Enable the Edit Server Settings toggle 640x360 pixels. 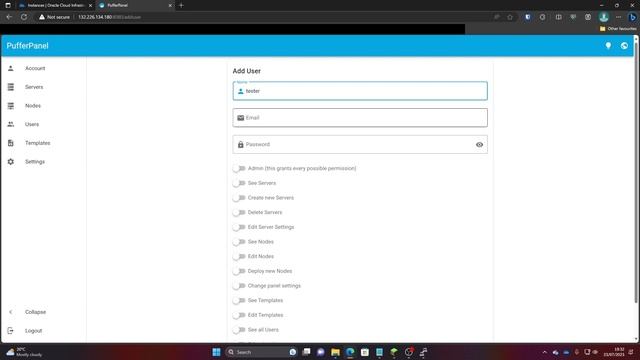239,227
